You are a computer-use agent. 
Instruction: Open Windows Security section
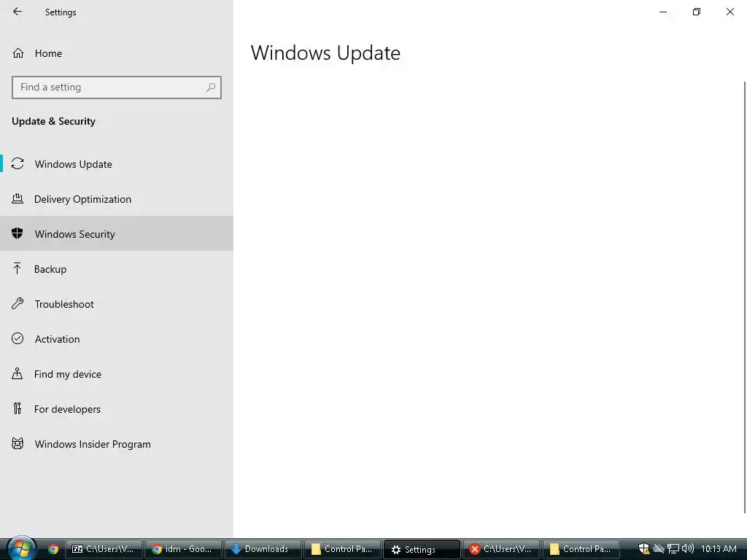117,234
